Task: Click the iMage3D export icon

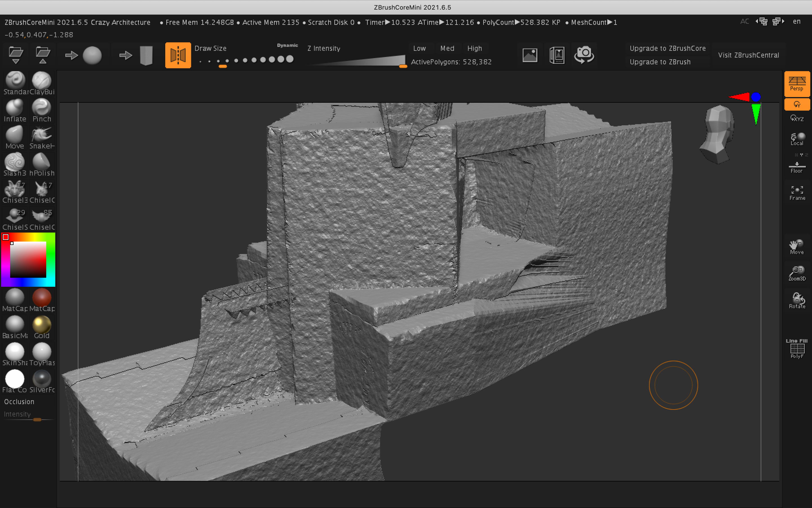Action: [557, 55]
